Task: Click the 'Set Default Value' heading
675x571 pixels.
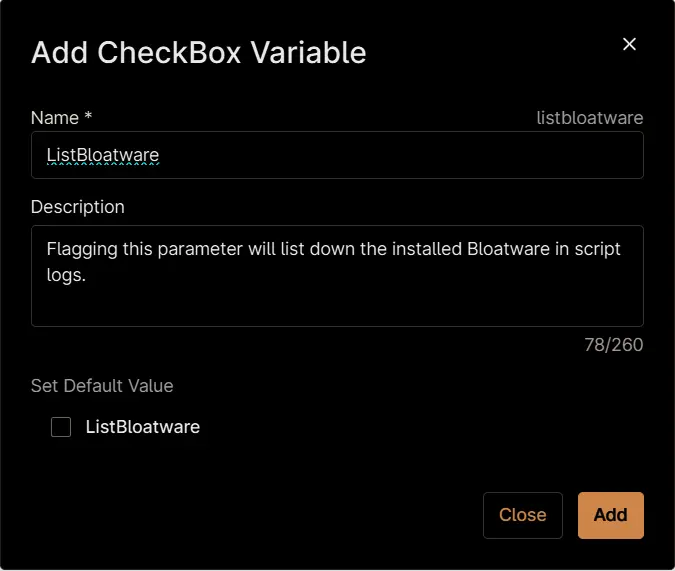Action: (102, 385)
